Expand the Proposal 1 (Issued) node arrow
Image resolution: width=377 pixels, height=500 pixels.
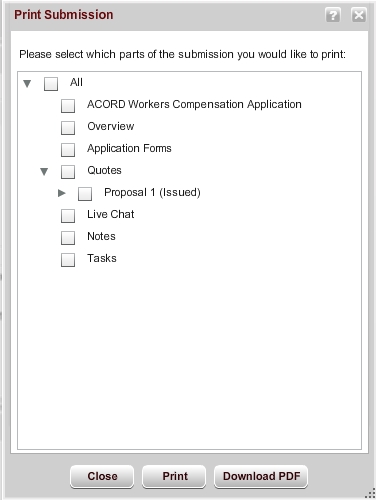point(61,193)
